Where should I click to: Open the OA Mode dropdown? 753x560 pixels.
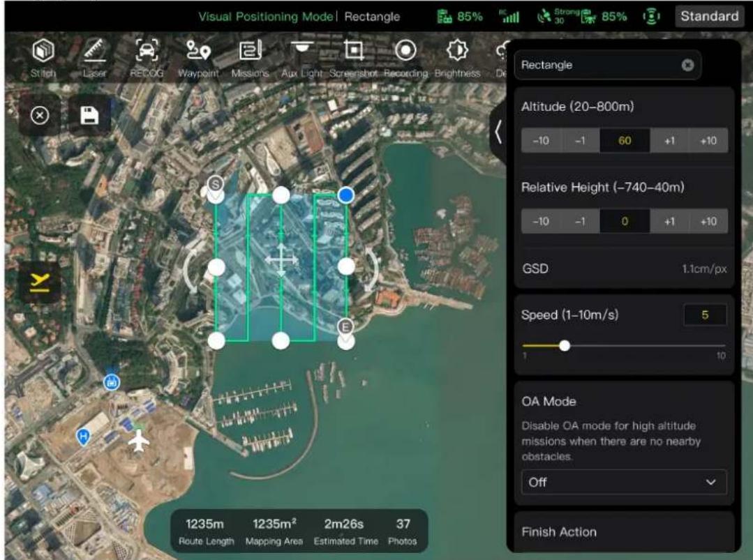[x=624, y=482]
